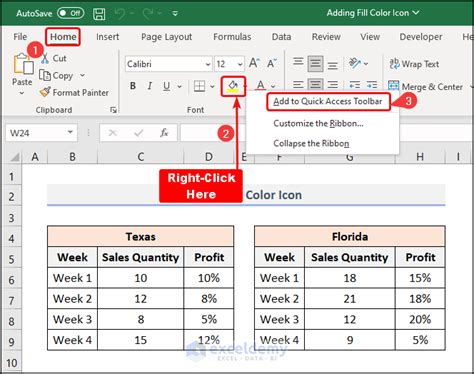The width and height of the screenshot is (474, 374).
Task: Click the Florida Week 3 profit 20% cell
Action: tap(420, 319)
